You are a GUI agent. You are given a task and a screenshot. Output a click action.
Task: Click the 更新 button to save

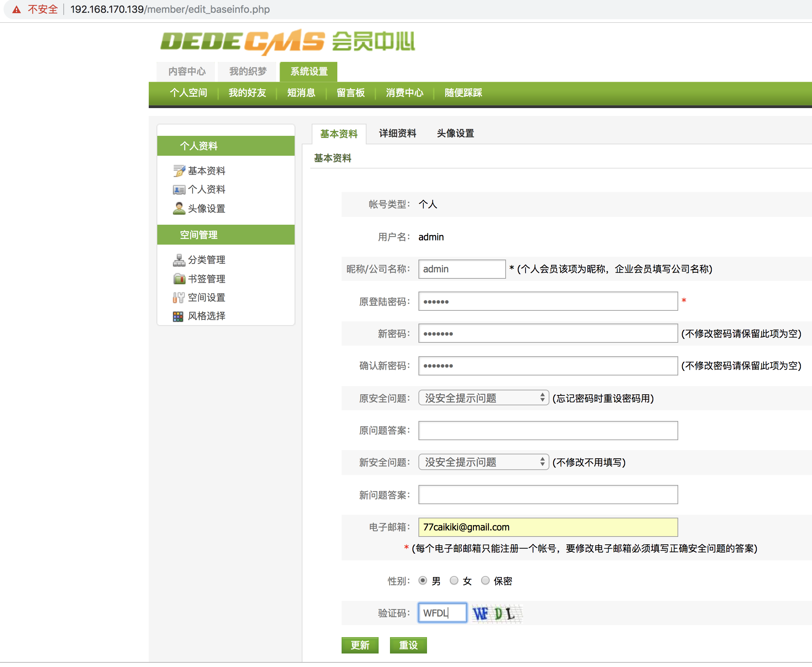pyautogui.click(x=360, y=645)
